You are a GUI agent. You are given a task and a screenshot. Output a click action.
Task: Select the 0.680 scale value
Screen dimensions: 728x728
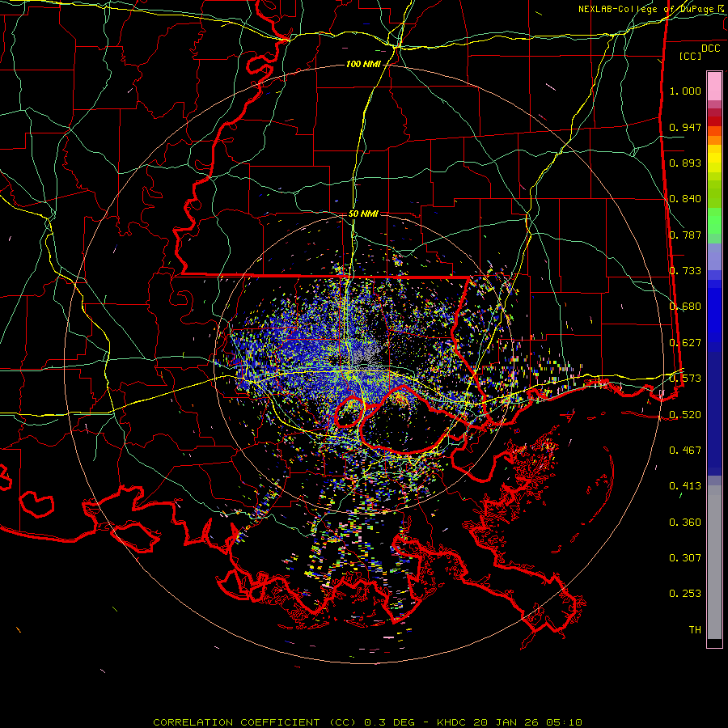coord(685,307)
